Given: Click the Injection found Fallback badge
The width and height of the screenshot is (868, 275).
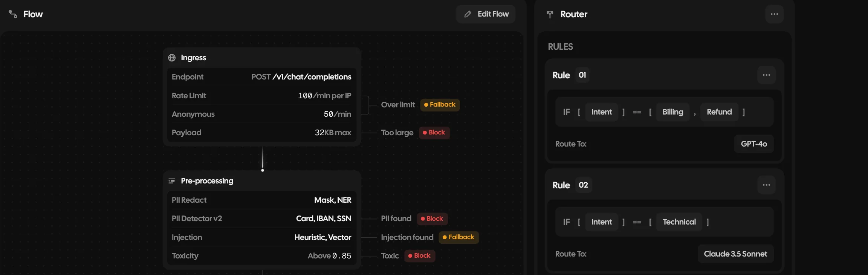Looking at the screenshot, I should 459,237.
